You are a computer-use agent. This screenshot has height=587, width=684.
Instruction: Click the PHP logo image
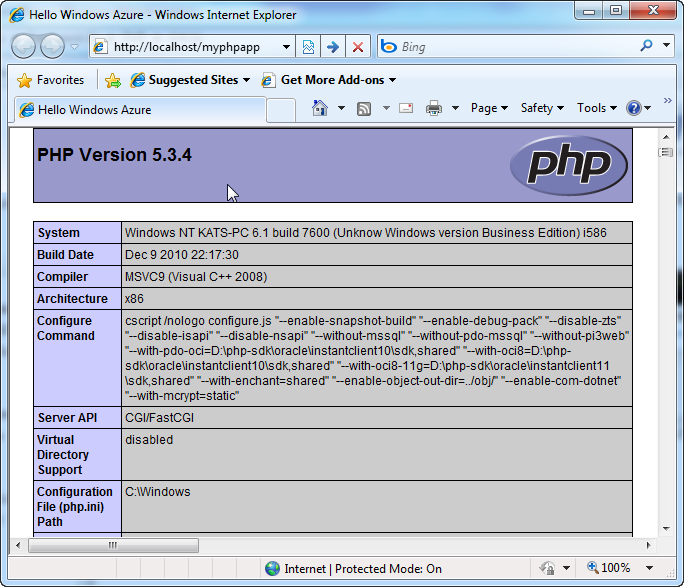569,165
